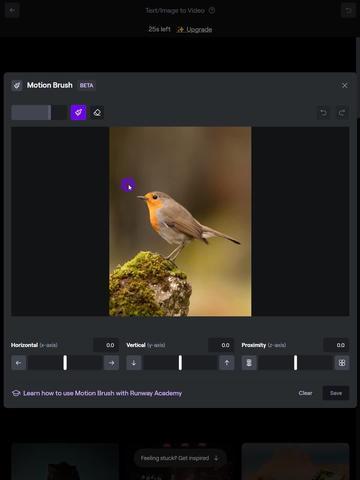Click the help icon next to Text/Image to Video

[212, 11]
